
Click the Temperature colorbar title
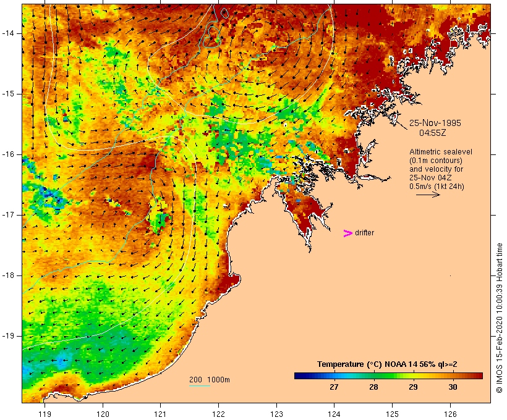pos(387,364)
